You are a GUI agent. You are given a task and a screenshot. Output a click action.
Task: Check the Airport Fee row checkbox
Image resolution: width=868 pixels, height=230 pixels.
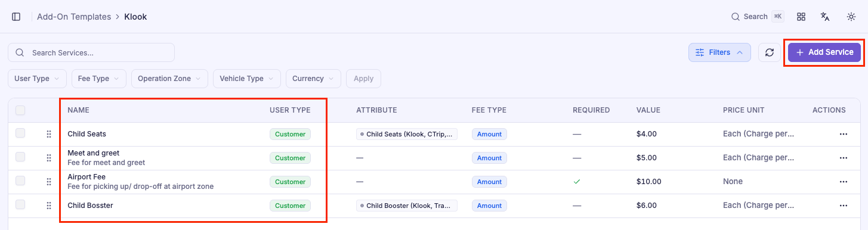(20, 181)
